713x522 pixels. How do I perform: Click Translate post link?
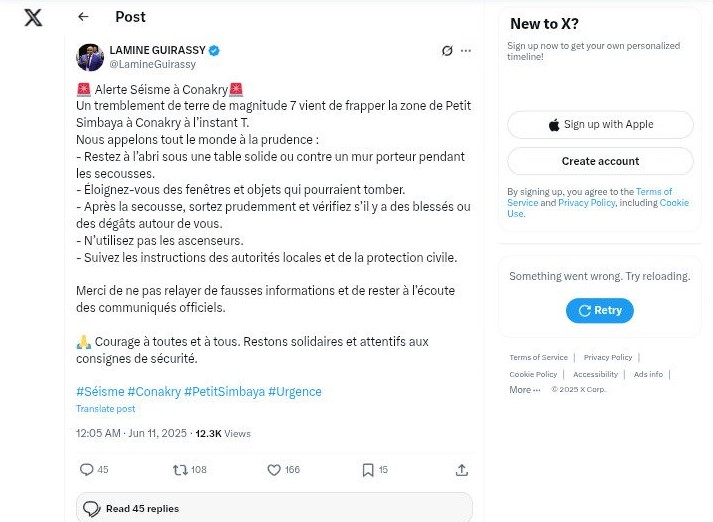pos(105,409)
